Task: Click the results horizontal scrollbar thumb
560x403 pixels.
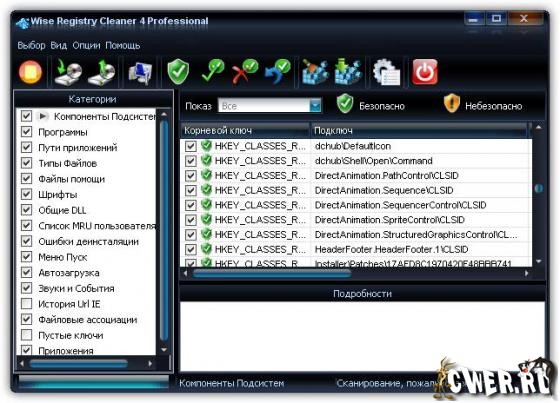Action: click(x=272, y=274)
